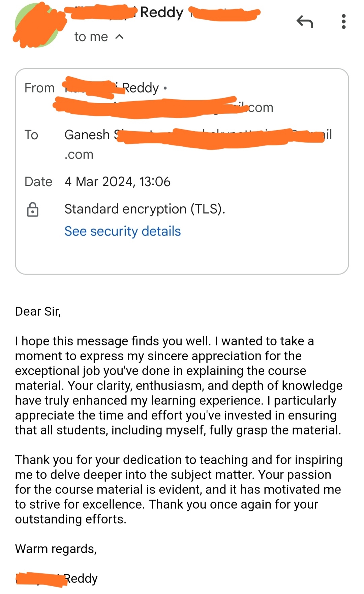Select recipient Ganesh in the To field
This screenshot has height=594, width=364.
[x=88, y=135]
